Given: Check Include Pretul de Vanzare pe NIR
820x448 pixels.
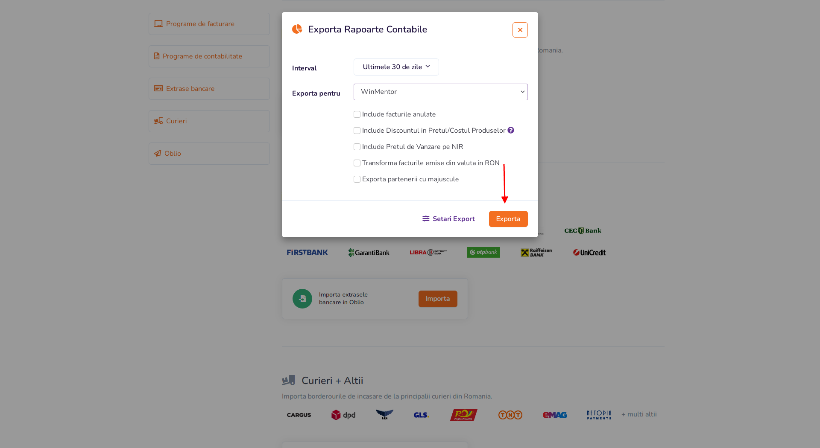Looking at the screenshot, I should pyautogui.click(x=357, y=146).
